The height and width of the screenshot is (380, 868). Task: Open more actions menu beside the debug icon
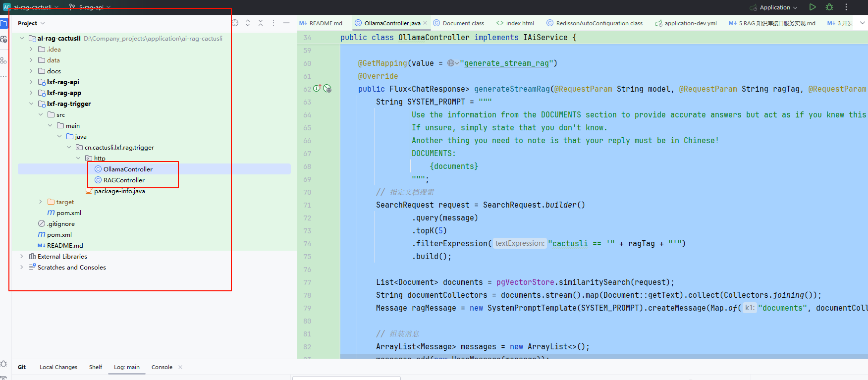(x=846, y=7)
